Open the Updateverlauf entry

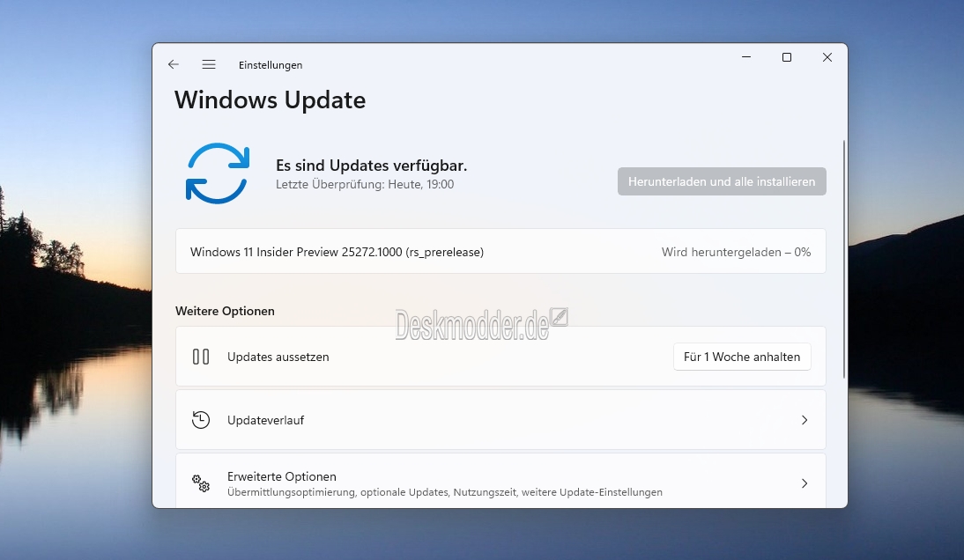tap(501, 420)
